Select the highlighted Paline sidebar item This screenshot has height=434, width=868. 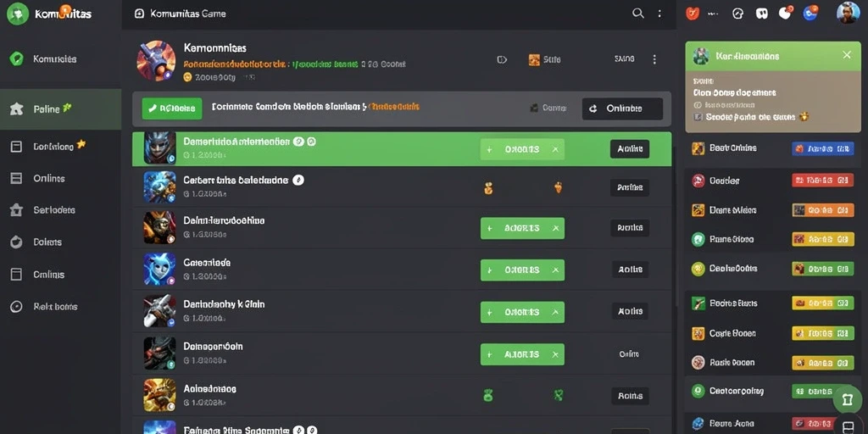(61, 109)
